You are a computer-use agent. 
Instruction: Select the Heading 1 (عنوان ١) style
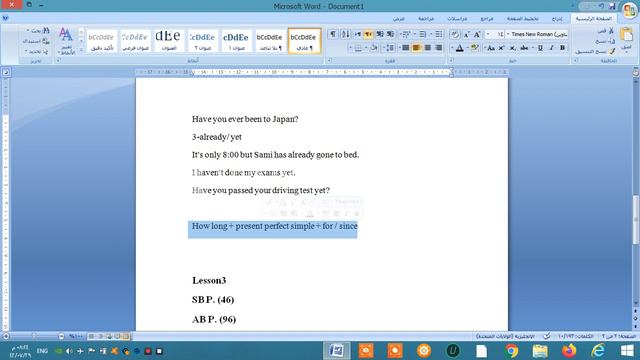[x=236, y=41]
